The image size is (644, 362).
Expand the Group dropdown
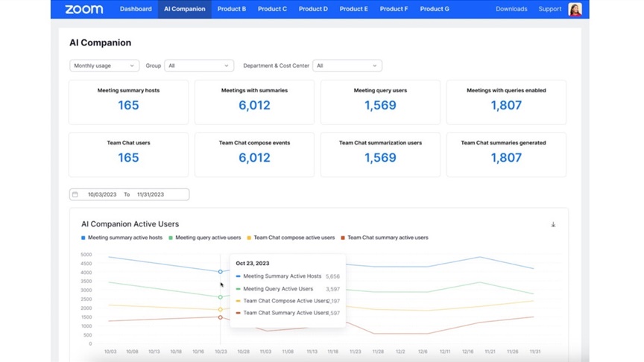[x=199, y=66]
